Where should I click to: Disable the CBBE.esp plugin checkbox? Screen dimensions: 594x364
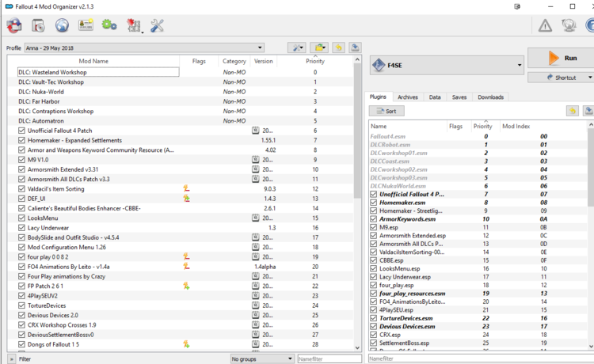tap(374, 260)
